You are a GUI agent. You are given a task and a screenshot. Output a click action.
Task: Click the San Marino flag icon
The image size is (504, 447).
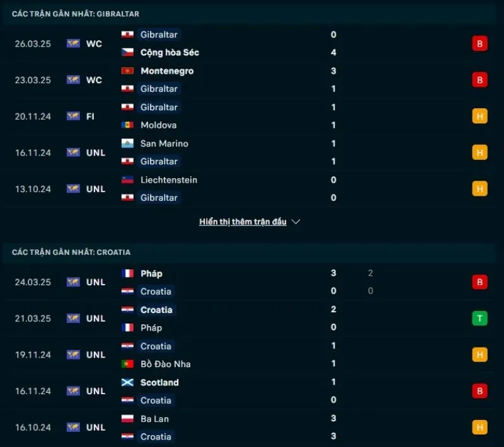127,144
